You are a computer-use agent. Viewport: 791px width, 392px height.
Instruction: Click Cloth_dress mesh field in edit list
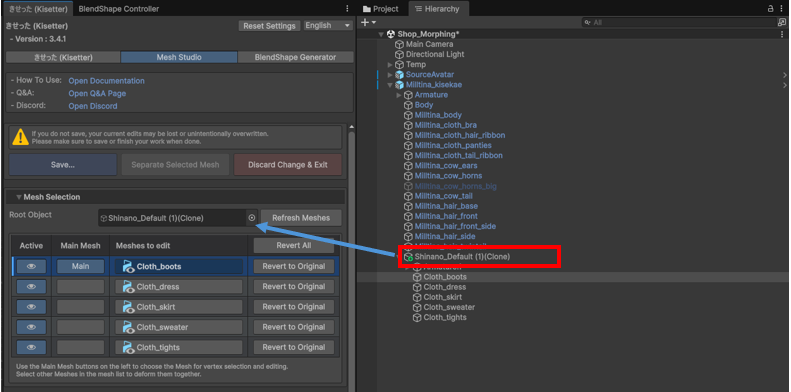[179, 287]
